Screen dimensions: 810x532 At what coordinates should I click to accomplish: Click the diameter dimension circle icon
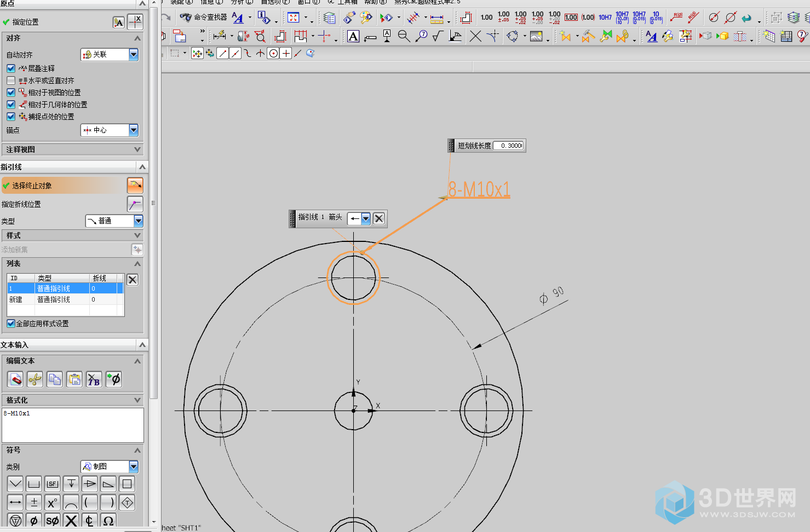pos(714,18)
